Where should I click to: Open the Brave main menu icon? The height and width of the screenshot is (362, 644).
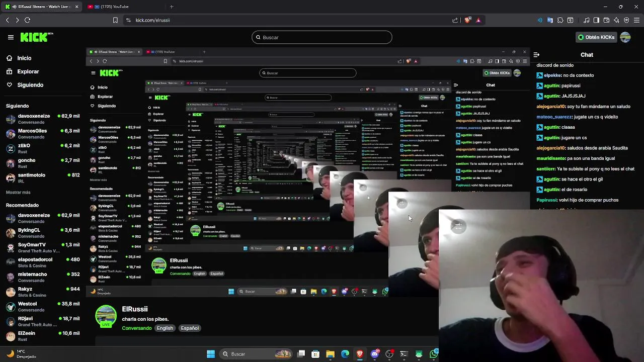636,20
